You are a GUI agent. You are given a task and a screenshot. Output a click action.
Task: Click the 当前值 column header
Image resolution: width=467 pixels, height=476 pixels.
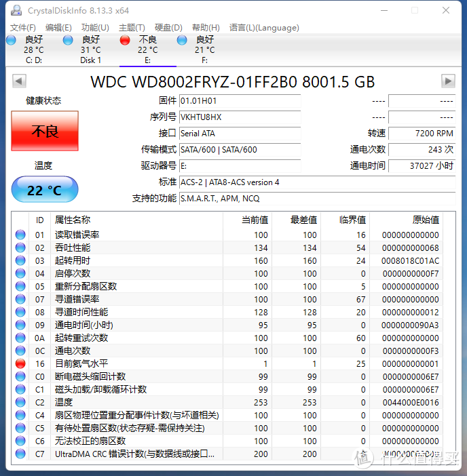(248, 220)
